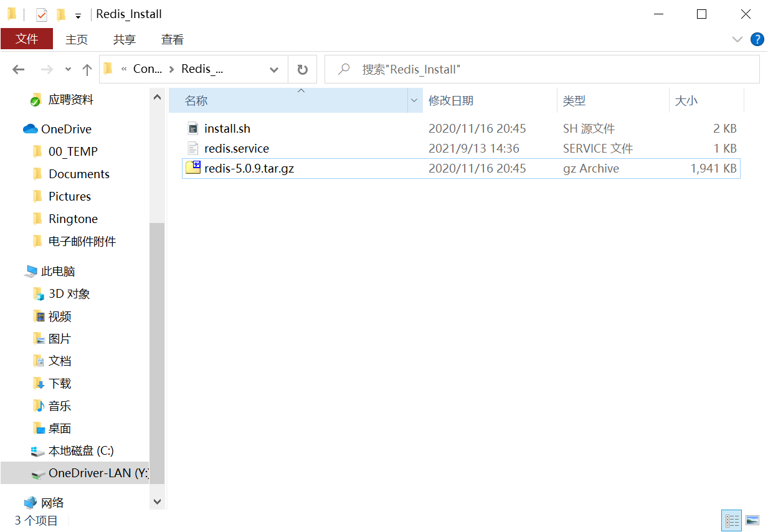Open the recent locations dropdown arrow
The width and height of the screenshot is (768, 532).
coord(69,70)
